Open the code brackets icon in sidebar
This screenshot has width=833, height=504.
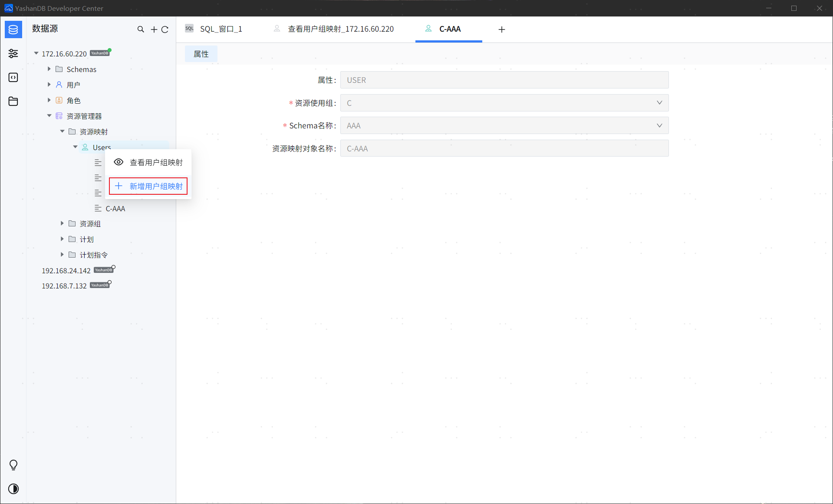[x=13, y=77]
